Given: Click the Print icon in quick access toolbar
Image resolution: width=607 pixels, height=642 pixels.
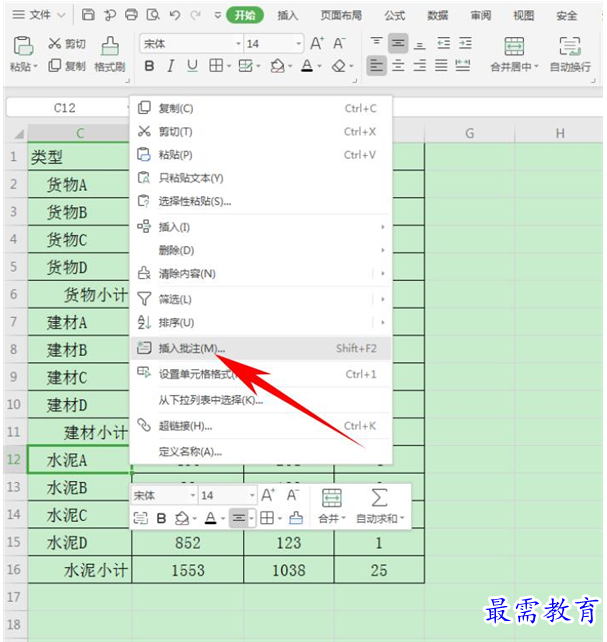Looking at the screenshot, I should [131, 15].
